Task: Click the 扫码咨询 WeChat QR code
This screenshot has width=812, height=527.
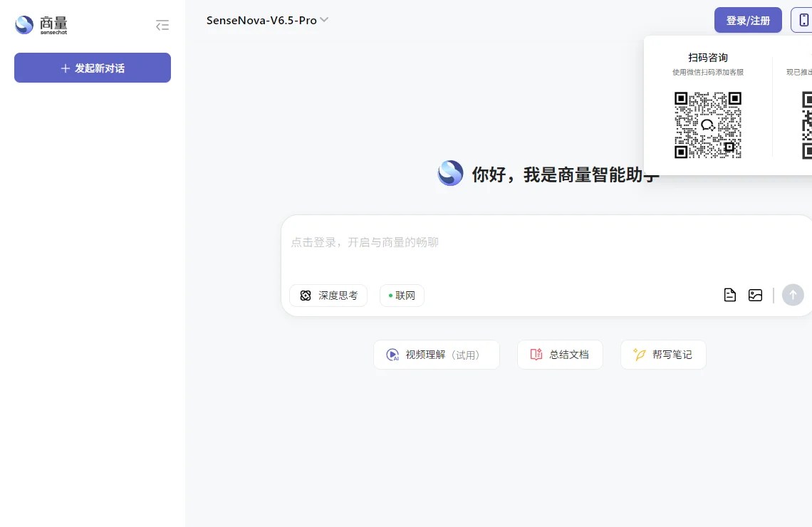Action: click(708, 125)
